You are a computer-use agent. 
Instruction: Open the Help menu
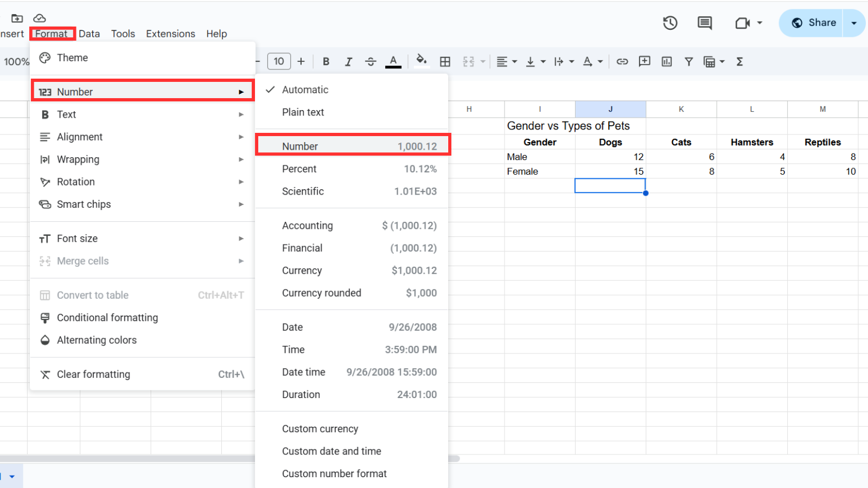point(216,34)
